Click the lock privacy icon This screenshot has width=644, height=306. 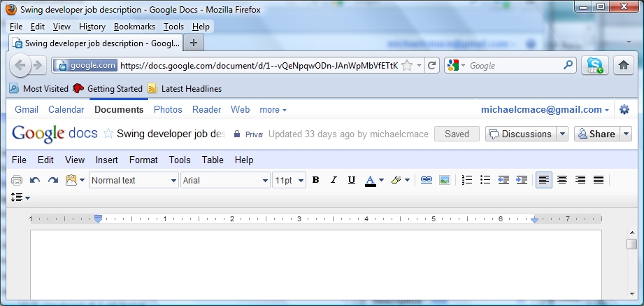(x=236, y=134)
